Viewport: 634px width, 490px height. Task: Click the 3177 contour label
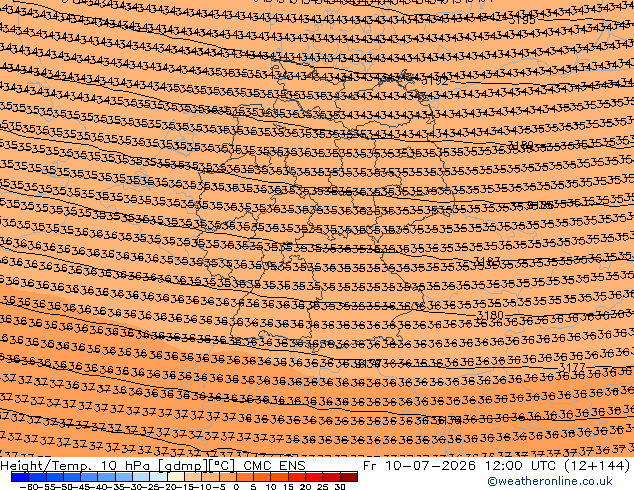pos(572,367)
